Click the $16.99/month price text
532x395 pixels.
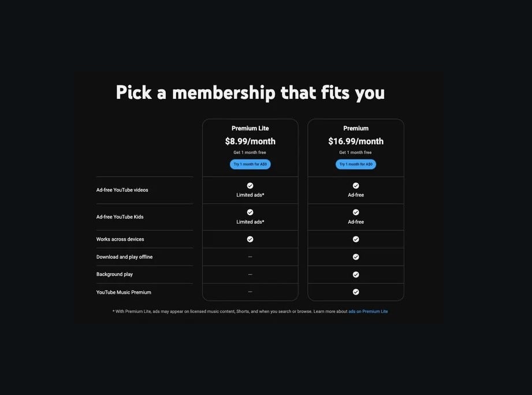pos(356,141)
